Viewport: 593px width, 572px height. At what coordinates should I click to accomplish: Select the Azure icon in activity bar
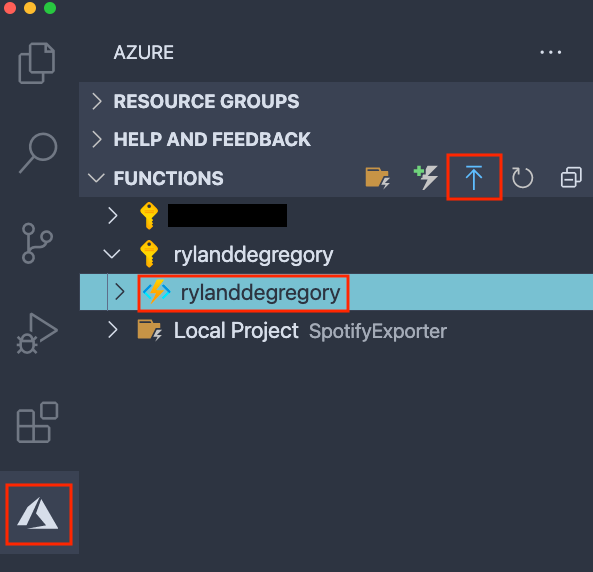[38, 514]
